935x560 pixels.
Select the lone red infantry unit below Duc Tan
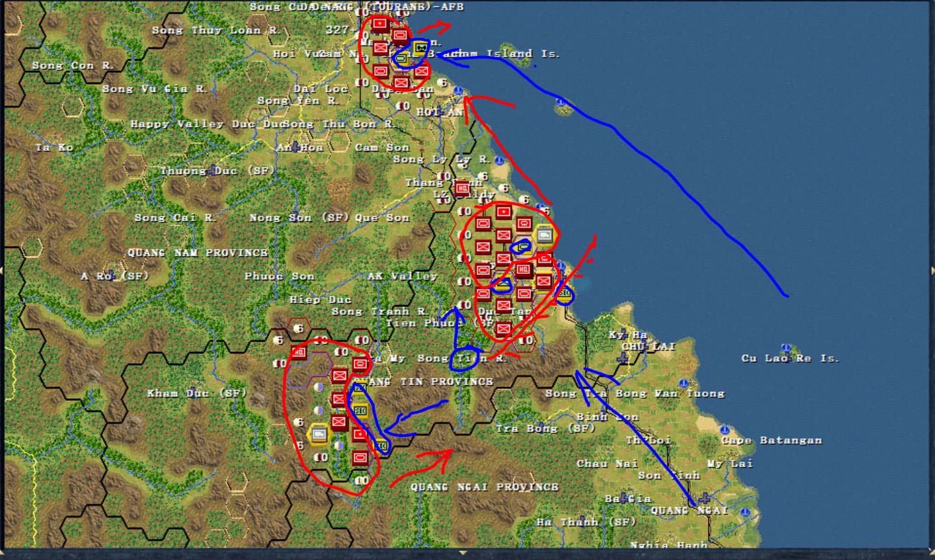[x=503, y=328]
